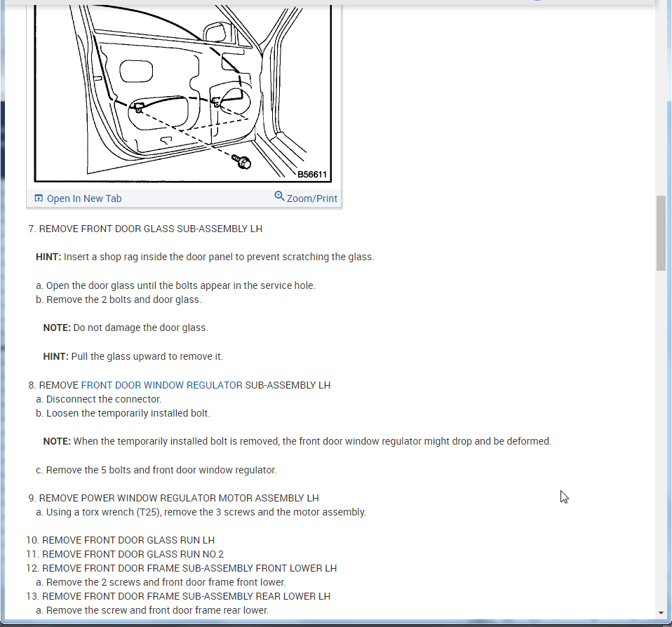
Task: Click the magnifier icon next to Zoom/Print
Action: click(x=279, y=196)
